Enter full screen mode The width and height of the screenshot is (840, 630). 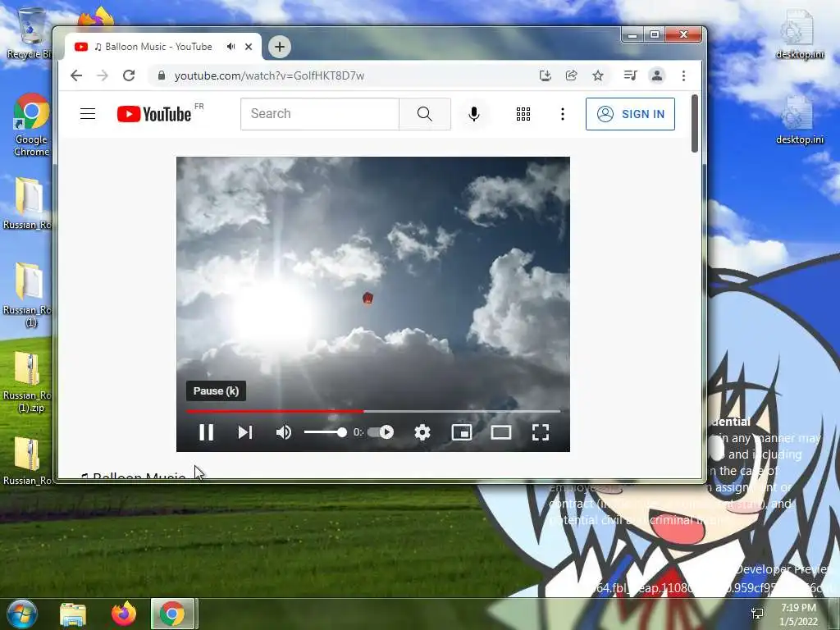pos(541,432)
